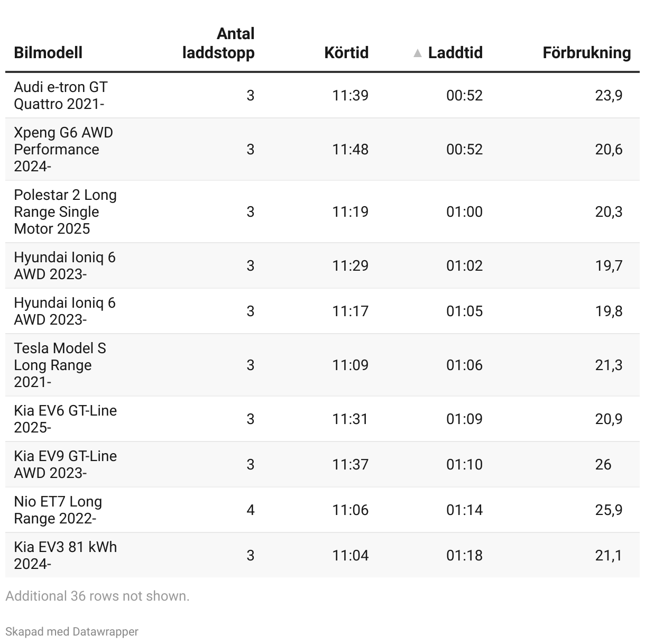The width and height of the screenshot is (645, 644).
Task: Click the Tesla Model S Long Range cell
Action: (x=60, y=365)
